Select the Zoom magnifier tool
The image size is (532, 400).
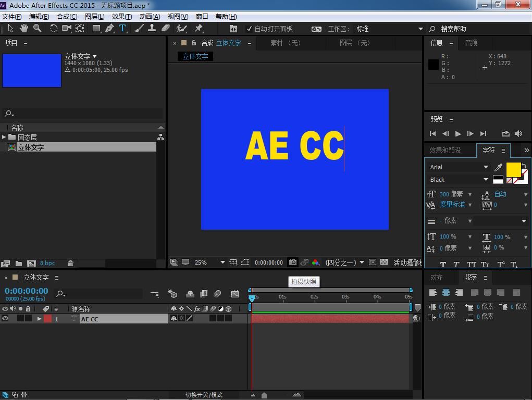pos(38,29)
